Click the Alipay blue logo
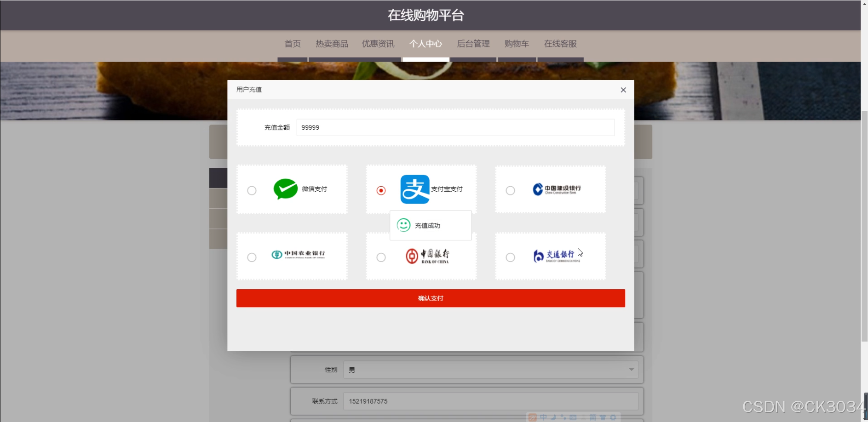This screenshot has width=868, height=422. coord(415,189)
